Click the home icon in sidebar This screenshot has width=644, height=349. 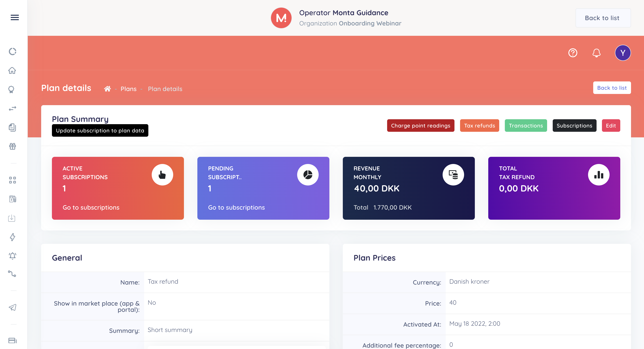tap(12, 70)
